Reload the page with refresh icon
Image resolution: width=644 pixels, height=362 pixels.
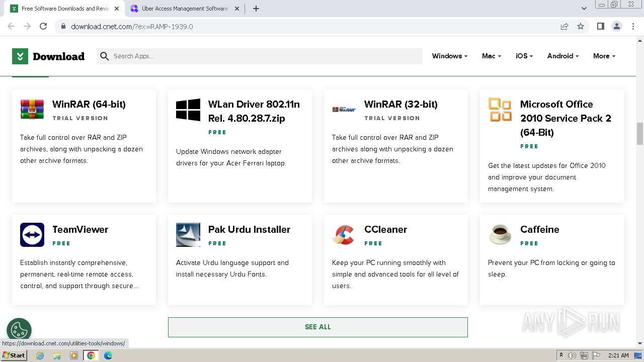point(43,26)
